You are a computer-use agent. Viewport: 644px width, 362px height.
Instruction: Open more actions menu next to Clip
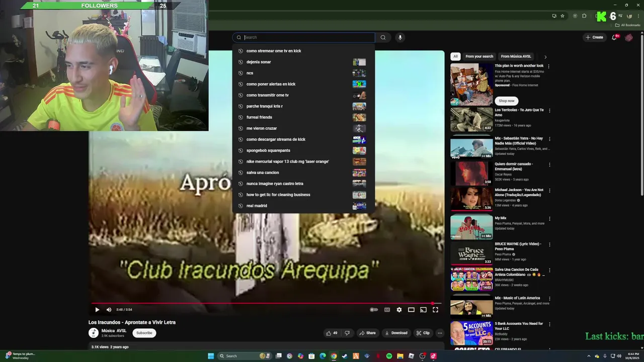pyautogui.click(x=440, y=333)
